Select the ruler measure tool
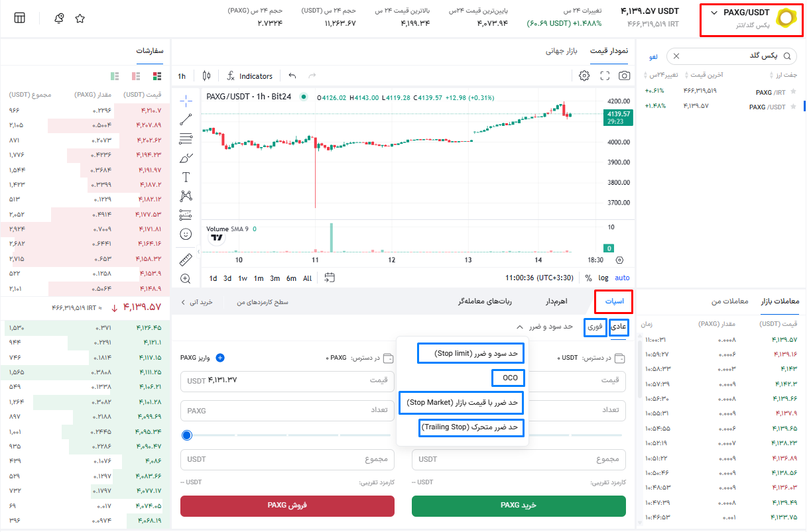Image resolution: width=809 pixels, height=532 pixels. (186, 259)
